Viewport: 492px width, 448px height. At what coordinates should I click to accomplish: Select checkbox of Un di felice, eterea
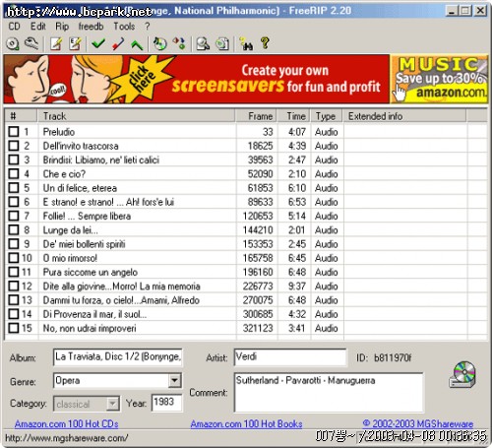pyautogui.click(x=14, y=188)
